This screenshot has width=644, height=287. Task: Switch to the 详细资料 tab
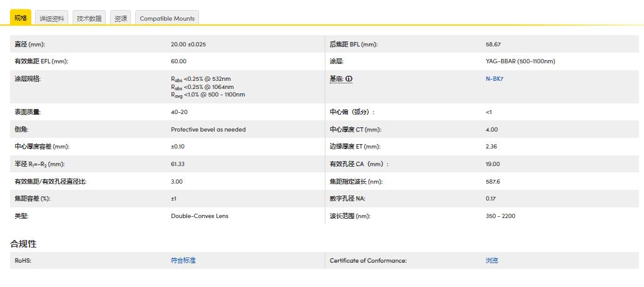pos(52,18)
